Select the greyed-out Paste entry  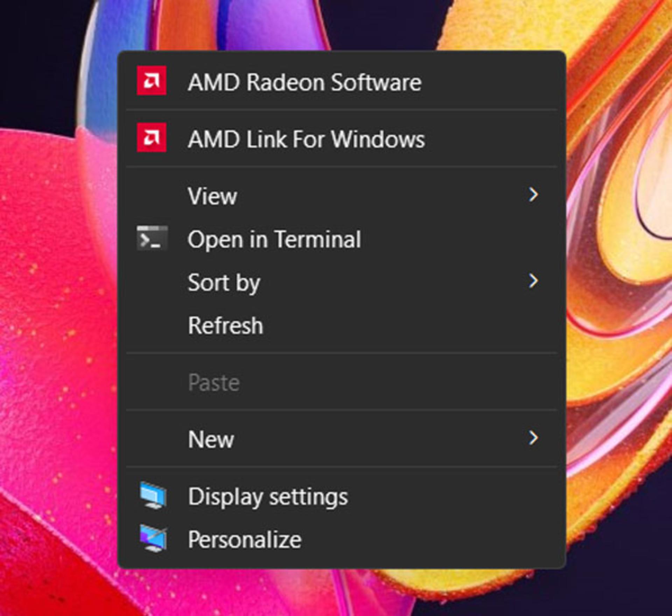pyautogui.click(x=342, y=382)
